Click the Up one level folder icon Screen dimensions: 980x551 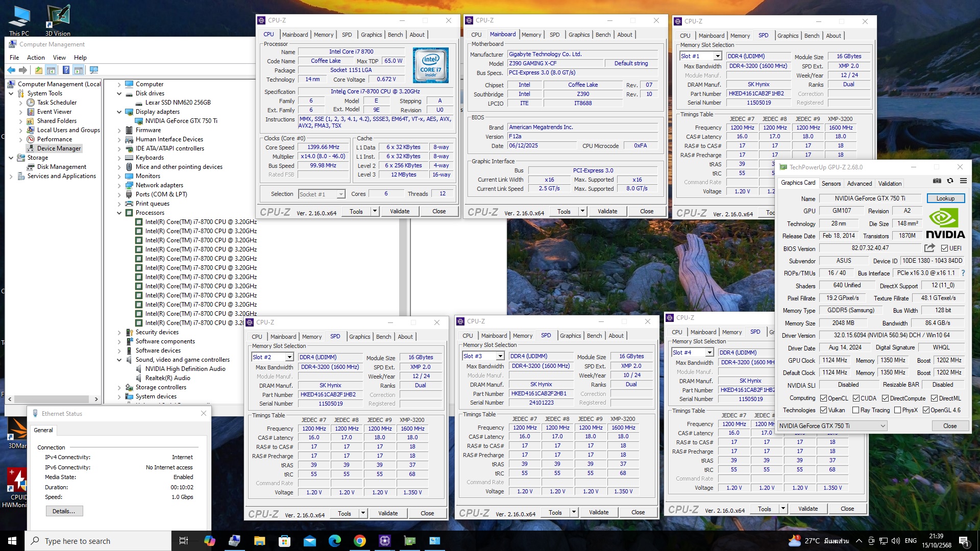(x=38, y=70)
